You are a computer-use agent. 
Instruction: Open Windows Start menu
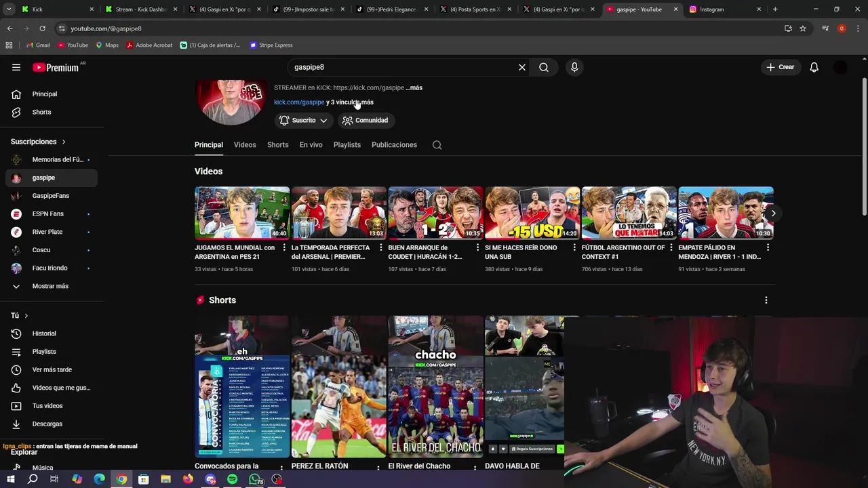(10, 479)
